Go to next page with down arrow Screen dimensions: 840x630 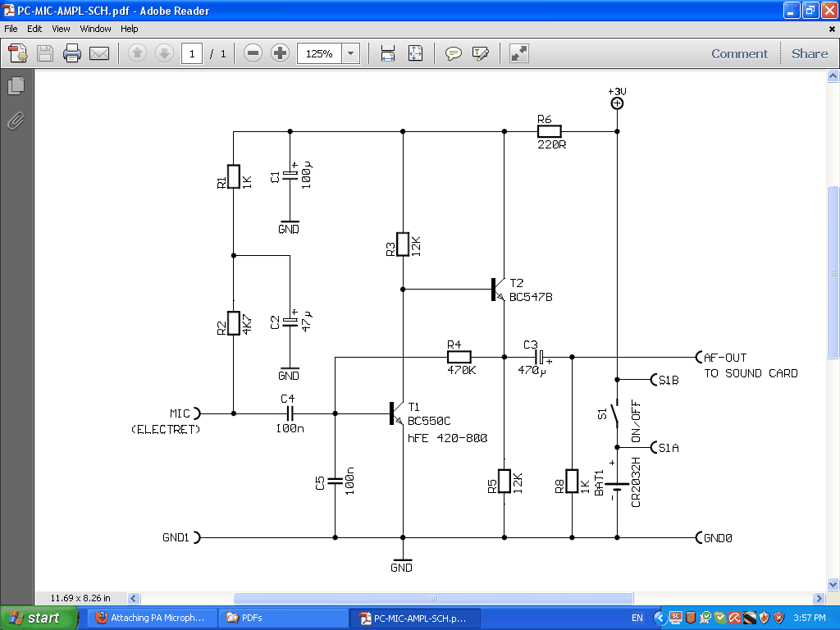[164, 53]
